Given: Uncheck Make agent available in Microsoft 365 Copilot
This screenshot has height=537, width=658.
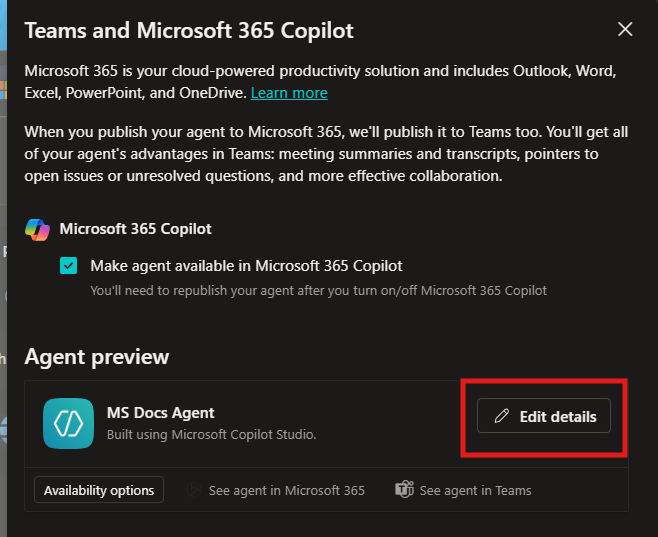Looking at the screenshot, I should pos(68,266).
